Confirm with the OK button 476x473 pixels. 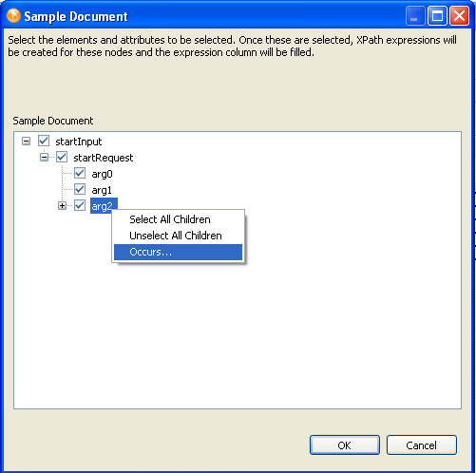point(345,445)
